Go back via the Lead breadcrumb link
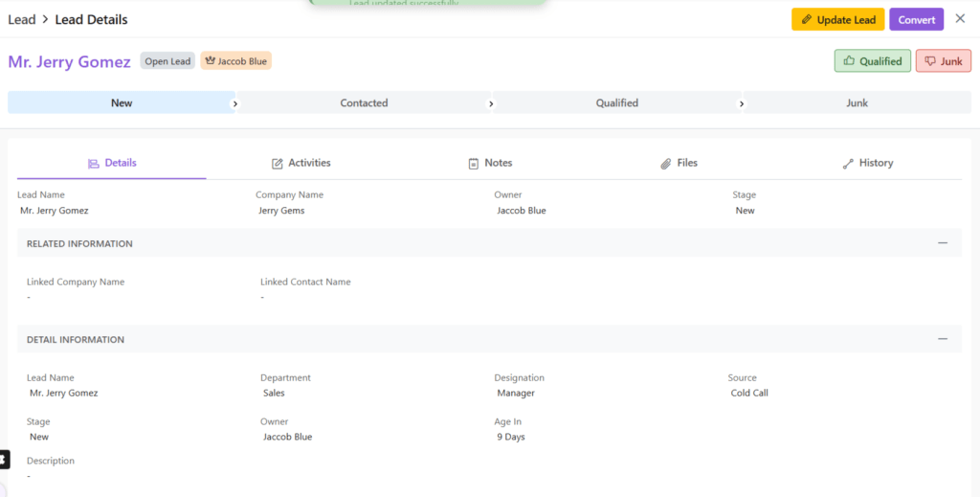 coord(22,19)
